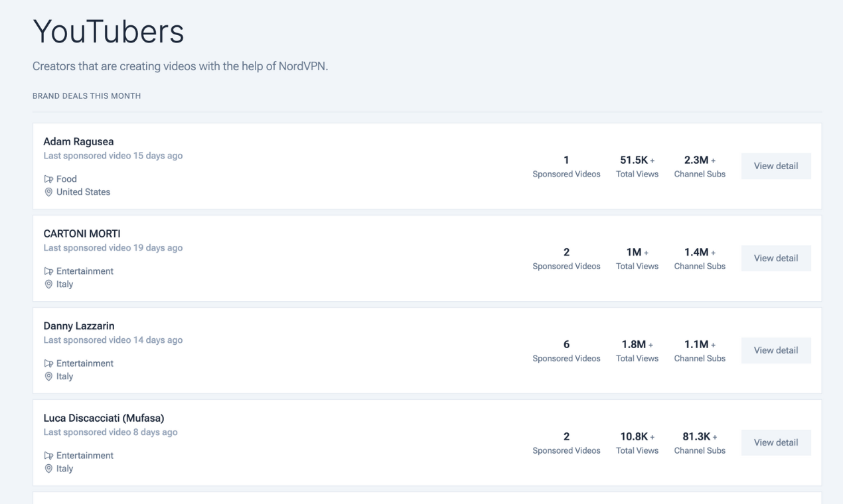Viewport: 843px width, 504px height.
Task: Click the 10.8K total views value
Action: [x=634, y=436]
